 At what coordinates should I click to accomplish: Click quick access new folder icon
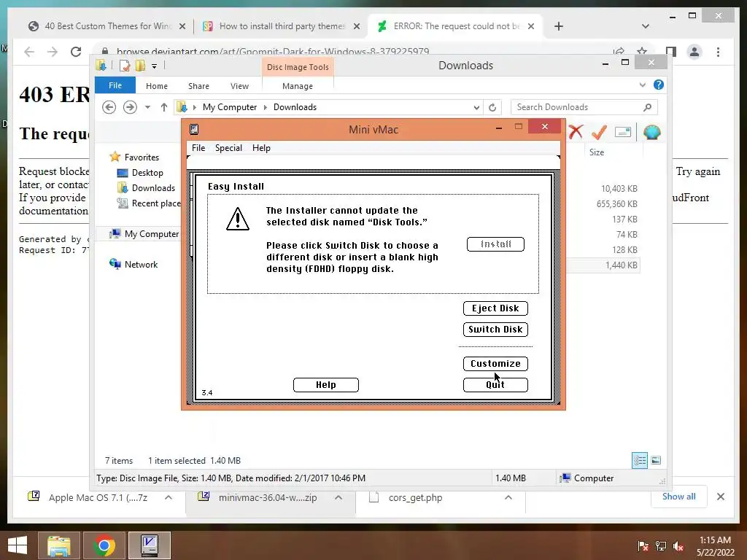tap(140, 66)
